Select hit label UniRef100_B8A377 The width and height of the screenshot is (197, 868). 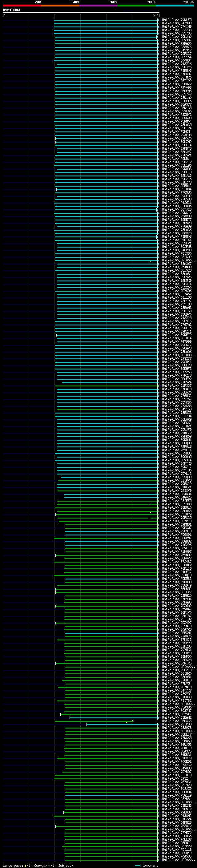pos(177,105)
